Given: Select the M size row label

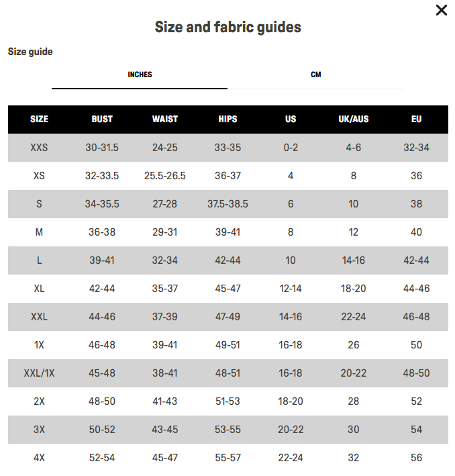Looking at the screenshot, I should pyautogui.click(x=39, y=232).
